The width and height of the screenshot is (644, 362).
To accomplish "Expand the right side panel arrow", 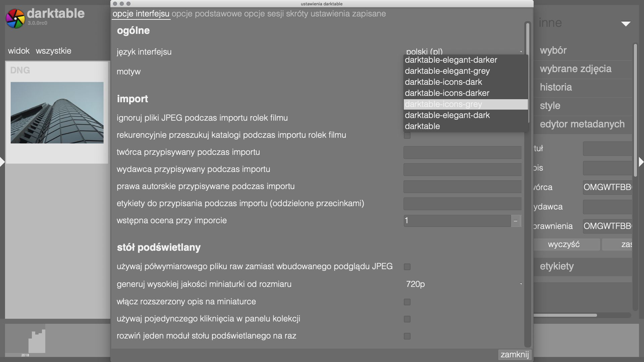I will (x=641, y=162).
